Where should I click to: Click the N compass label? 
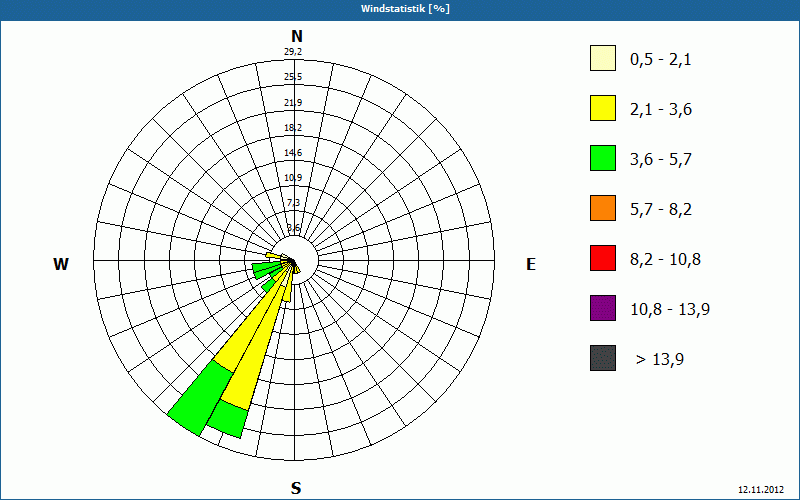pos(296,36)
